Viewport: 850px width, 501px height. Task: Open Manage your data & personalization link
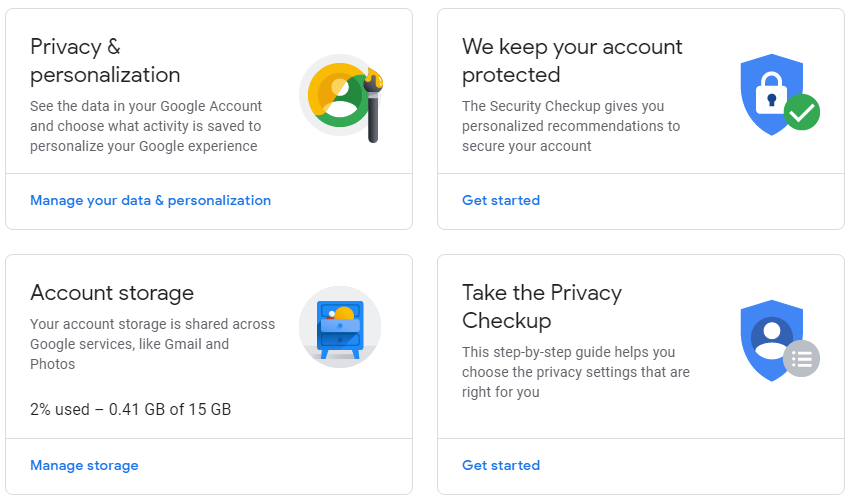click(x=150, y=200)
